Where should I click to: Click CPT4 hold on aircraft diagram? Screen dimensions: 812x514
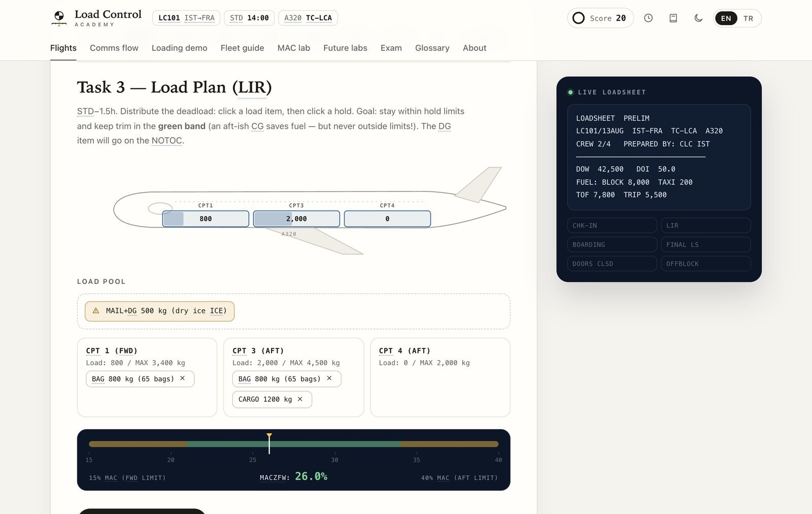click(387, 219)
